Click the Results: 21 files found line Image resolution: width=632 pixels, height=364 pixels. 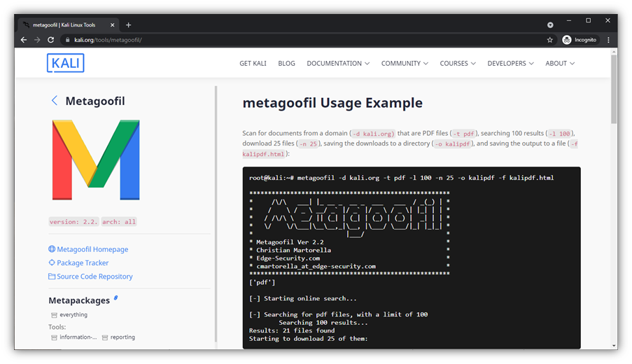[292, 330]
